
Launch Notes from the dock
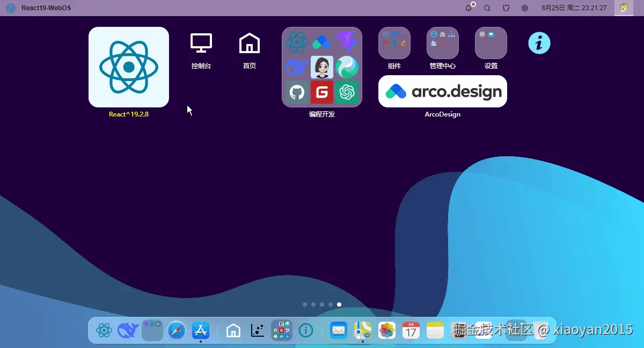435,330
